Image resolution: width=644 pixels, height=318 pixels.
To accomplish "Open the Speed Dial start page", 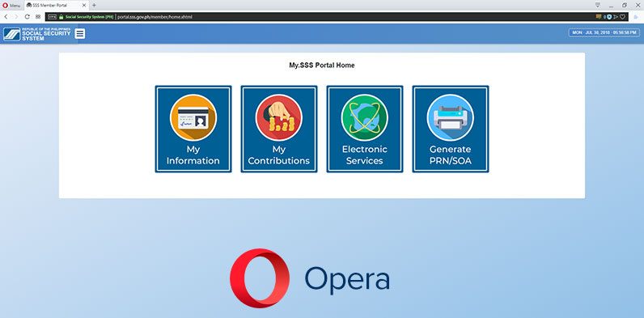I will pyautogui.click(x=38, y=17).
